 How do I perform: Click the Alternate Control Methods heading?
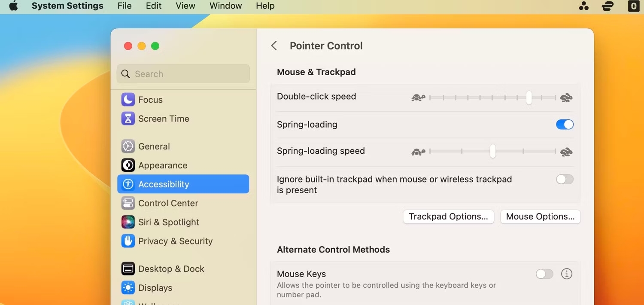[x=333, y=250]
